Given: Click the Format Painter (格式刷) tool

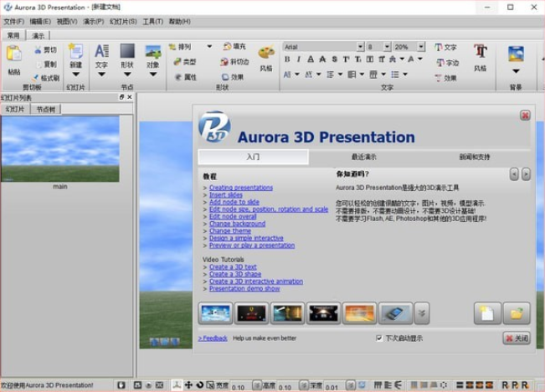Looking at the screenshot, I should [x=45, y=77].
